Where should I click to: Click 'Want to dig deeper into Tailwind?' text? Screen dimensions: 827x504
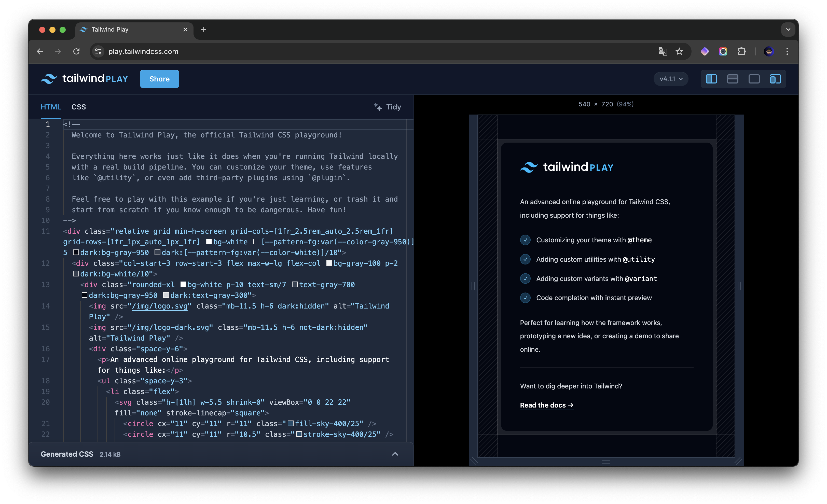pyautogui.click(x=571, y=386)
